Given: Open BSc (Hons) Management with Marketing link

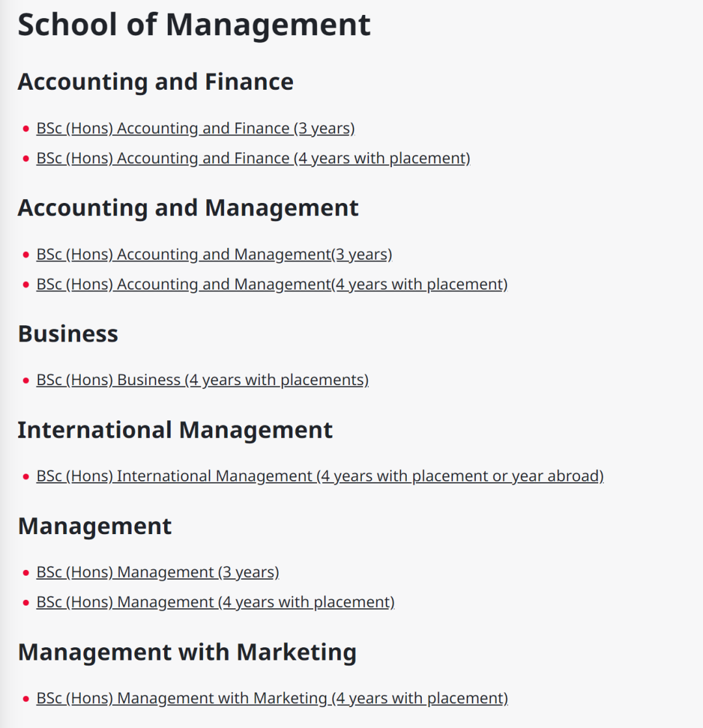Looking at the screenshot, I should [x=272, y=698].
